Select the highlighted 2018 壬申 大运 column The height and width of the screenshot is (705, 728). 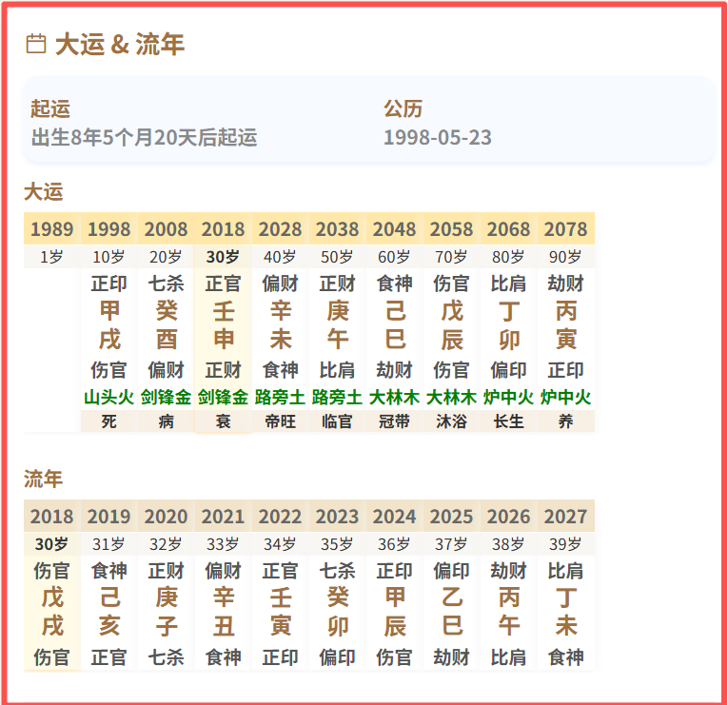click(223, 324)
